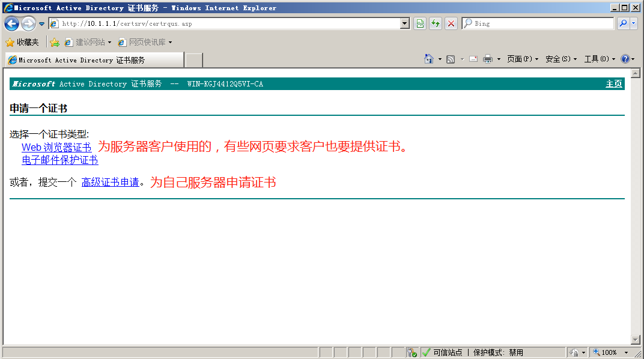
Task: Click the RSS feeds icon
Action: [451, 59]
